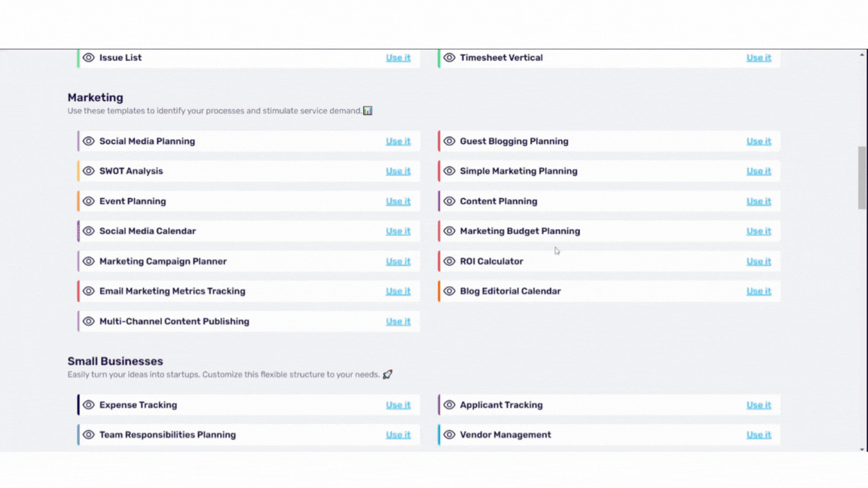The width and height of the screenshot is (868, 488).
Task: Preview Guest Blogging Planning with eye icon
Action: click(x=450, y=142)
